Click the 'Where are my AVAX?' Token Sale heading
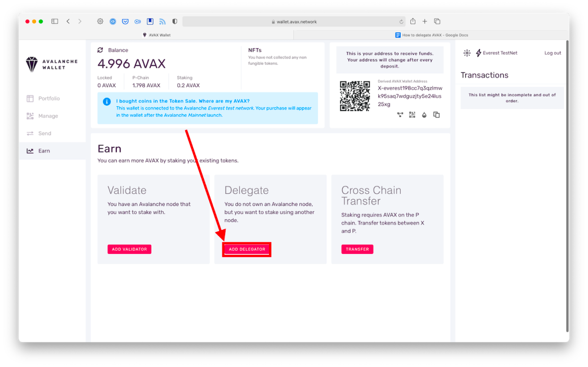This screenshot has width=588, height=367. (x=183, y=101)
